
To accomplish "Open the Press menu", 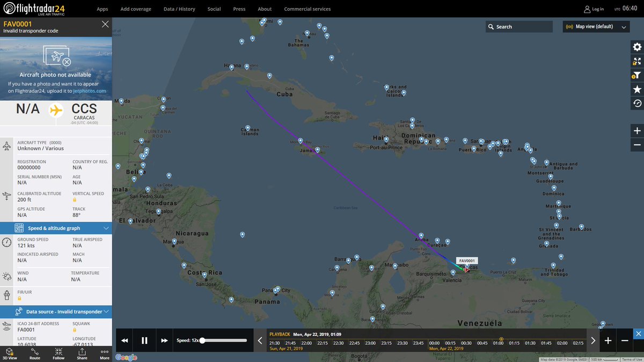I will [x=239, y=9].
